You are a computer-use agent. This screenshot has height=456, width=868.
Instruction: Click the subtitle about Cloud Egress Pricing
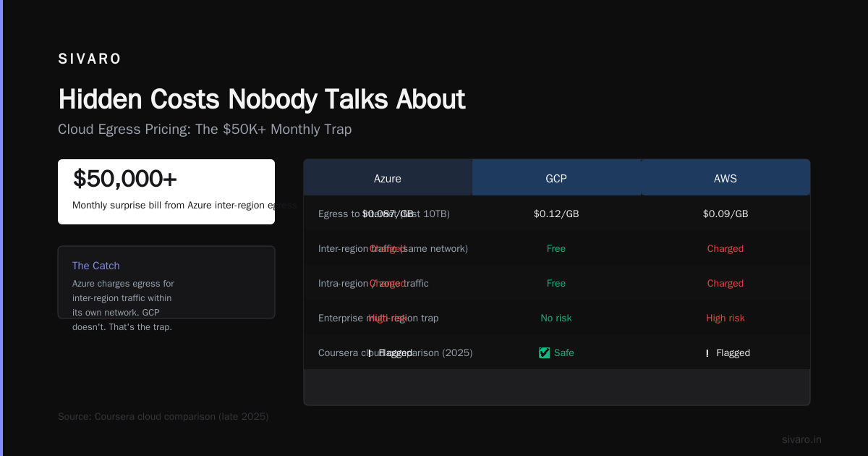click(205, 130)
